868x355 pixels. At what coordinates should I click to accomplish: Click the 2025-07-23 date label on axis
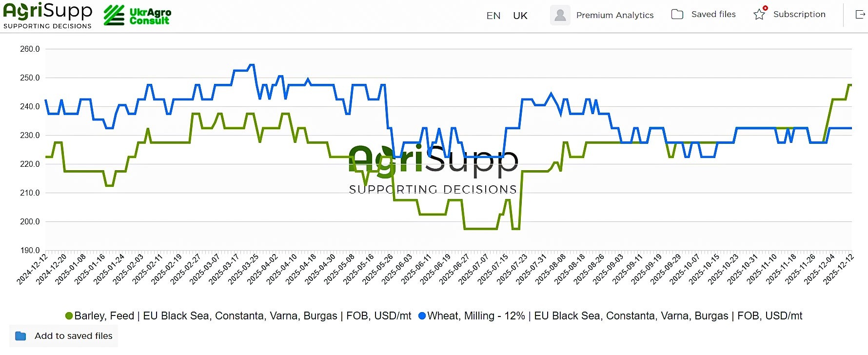513,269
